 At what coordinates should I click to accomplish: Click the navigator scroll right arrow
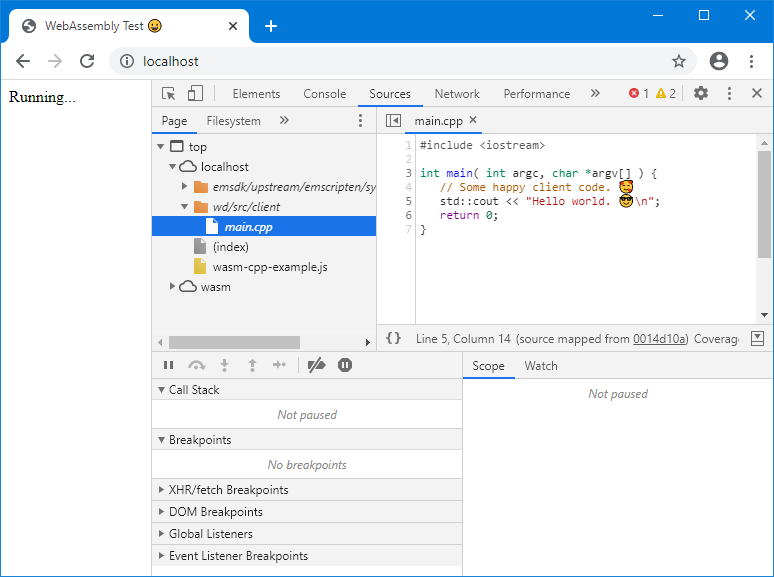[x=367, y=343]
